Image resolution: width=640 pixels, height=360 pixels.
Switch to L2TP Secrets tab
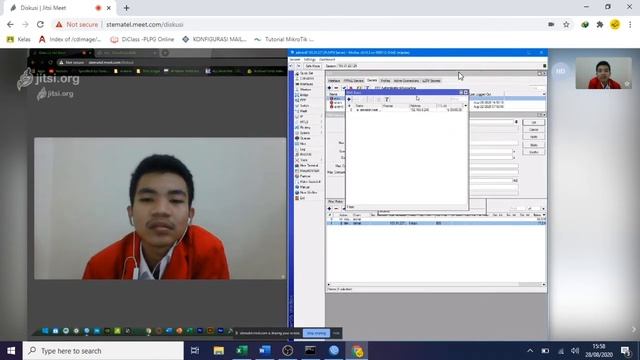[x=431, y=80]
